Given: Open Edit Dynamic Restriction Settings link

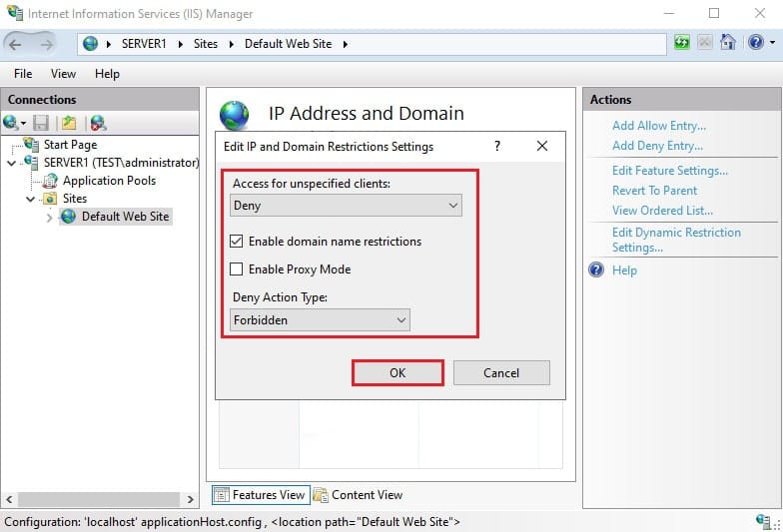Looking at the screenshot, I should 676,240.
